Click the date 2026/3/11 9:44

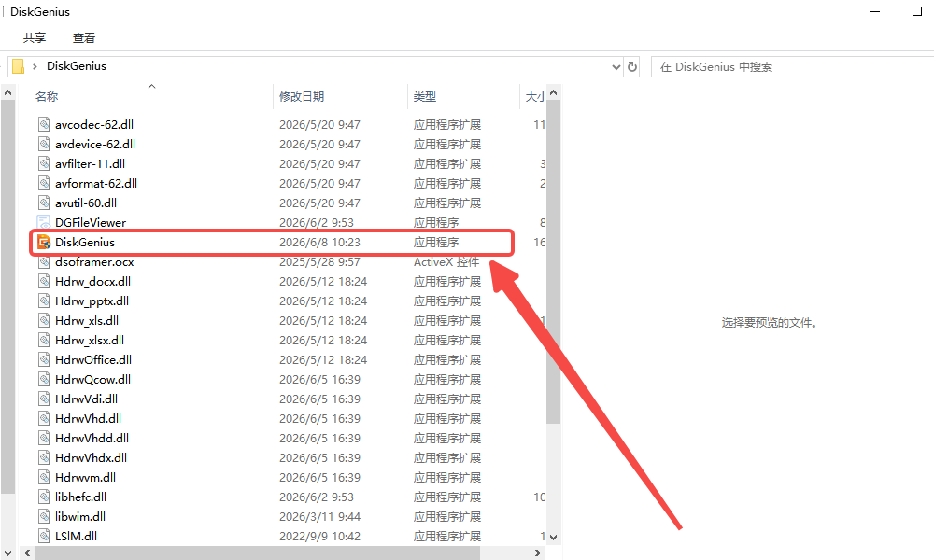point(319,517)
